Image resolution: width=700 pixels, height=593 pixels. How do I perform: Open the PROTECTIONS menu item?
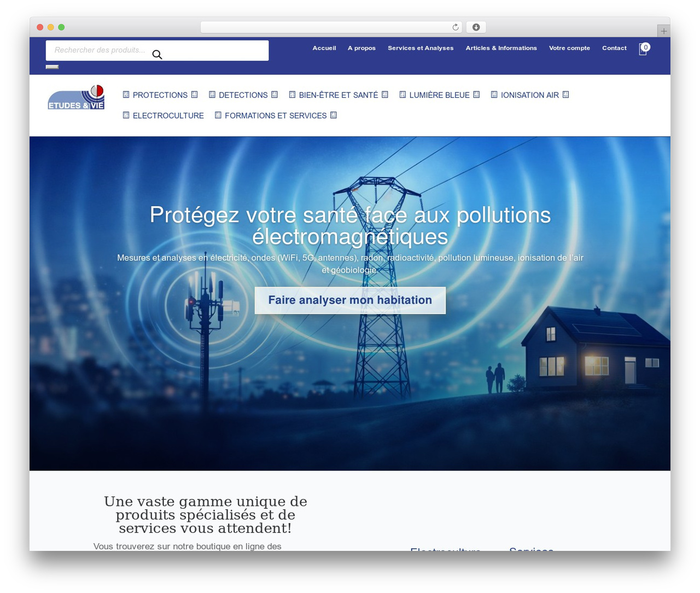[x=160, y=95]
